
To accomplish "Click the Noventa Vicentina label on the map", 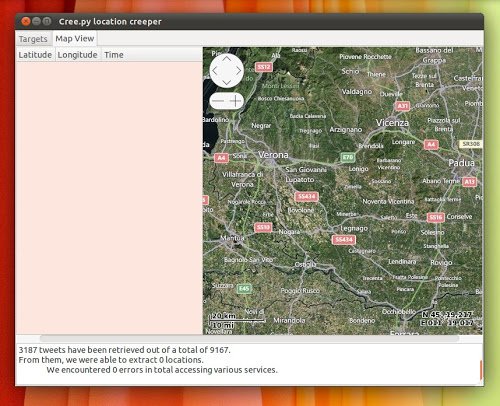I will click(388, 201).
